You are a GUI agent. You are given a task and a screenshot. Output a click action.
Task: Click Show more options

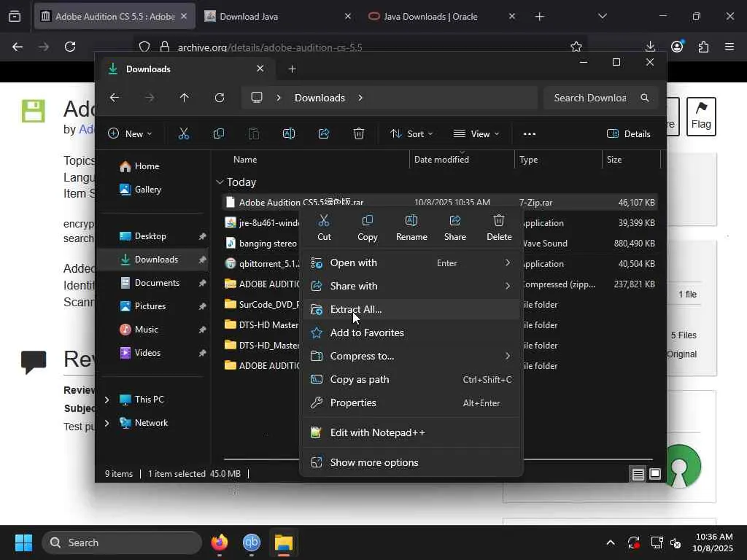coord(411,463)
